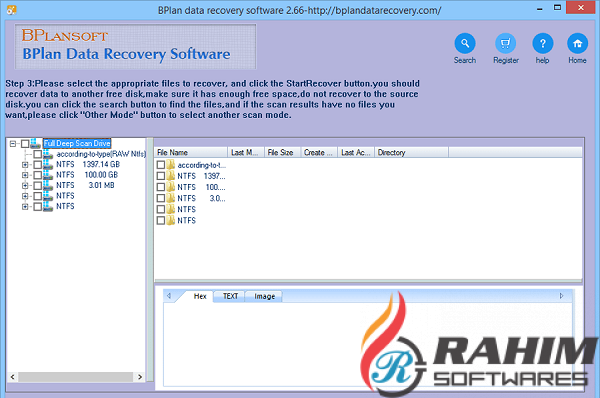Image resolution: width=600 pixels, height=398 pixels.
Task: Select the 3.01 MB size text
Action: pyautogui.click(x=101, y=185)
